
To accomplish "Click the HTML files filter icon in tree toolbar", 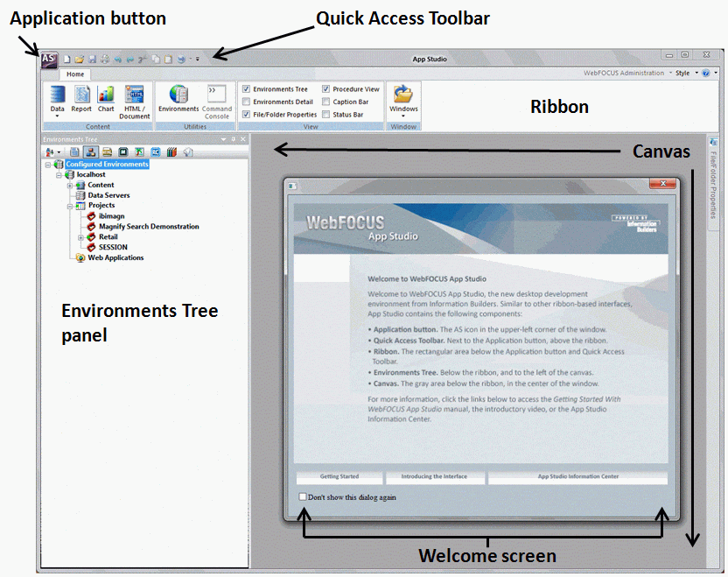I will click(x=108, y=152).
